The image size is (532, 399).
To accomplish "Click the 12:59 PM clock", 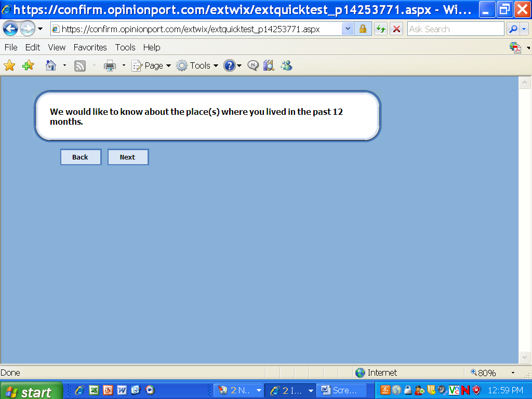I will 506,390.
